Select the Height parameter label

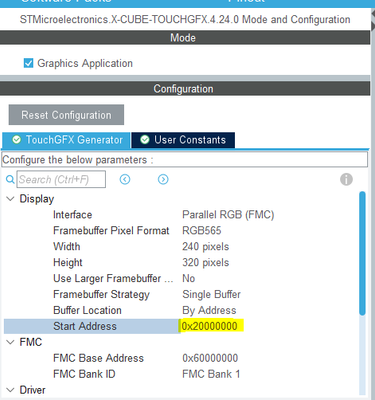click(68, 263)
